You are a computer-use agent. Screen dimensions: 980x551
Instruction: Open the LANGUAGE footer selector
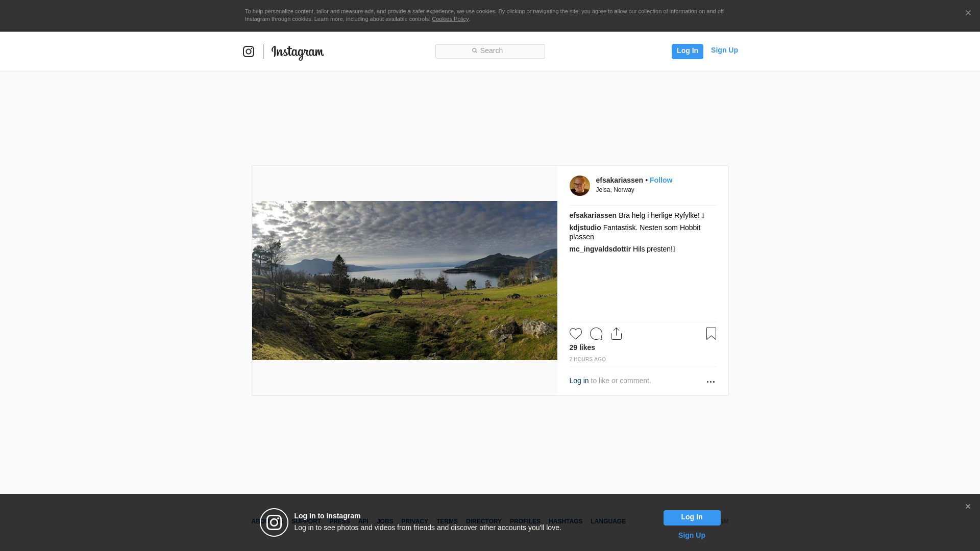click(608, 521)
